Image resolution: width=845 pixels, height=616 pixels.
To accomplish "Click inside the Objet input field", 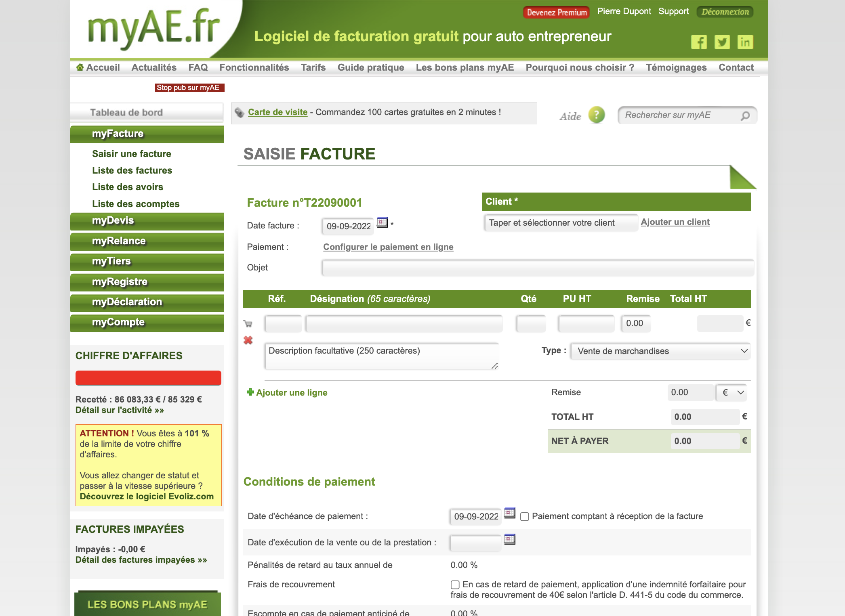I will pos(525,267).
